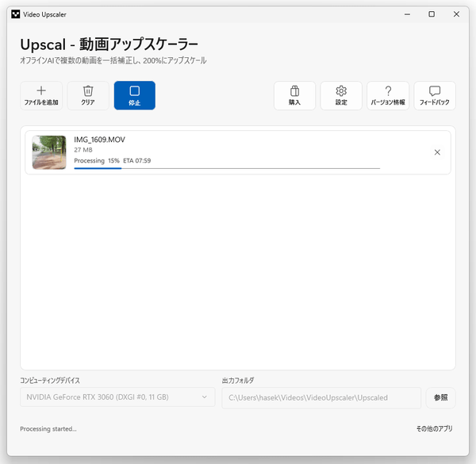Click the 27 MB file size text

(83, 150)
